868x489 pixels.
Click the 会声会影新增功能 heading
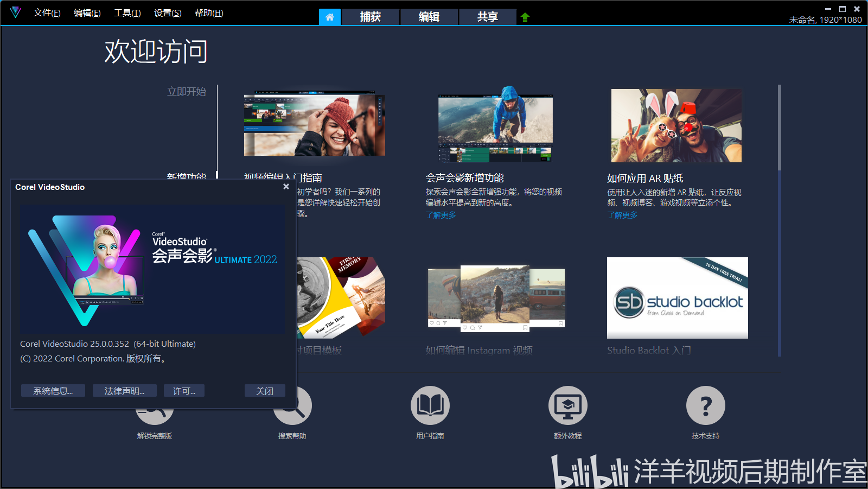point(465,178)
